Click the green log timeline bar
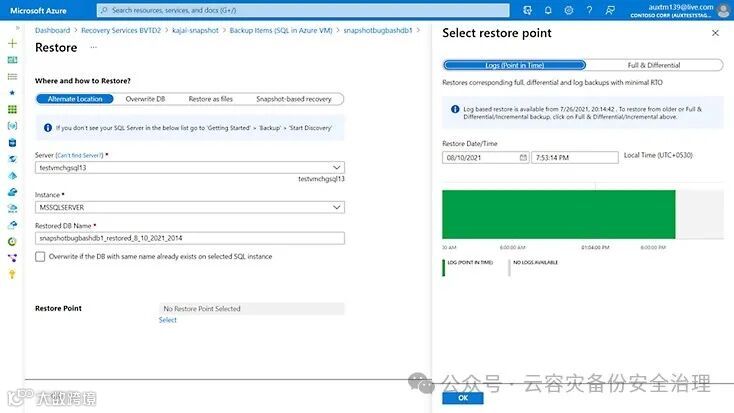Screen dimensions: 734x413 pyautogui.click(x=558, y=214)
